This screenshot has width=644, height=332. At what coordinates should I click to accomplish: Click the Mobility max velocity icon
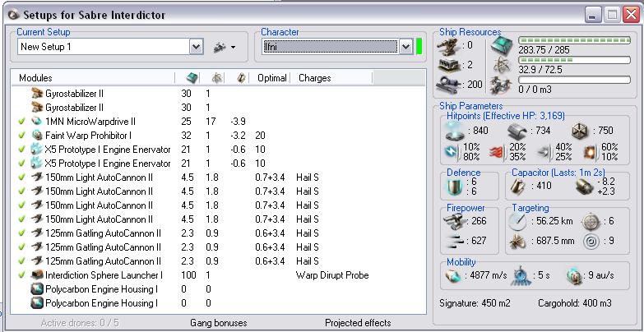[454, 275]
